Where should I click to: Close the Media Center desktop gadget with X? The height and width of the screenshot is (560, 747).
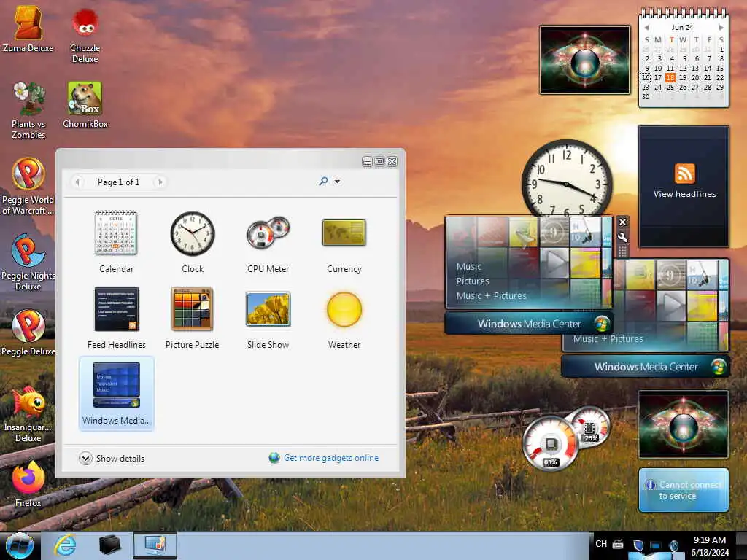(622, 222)
